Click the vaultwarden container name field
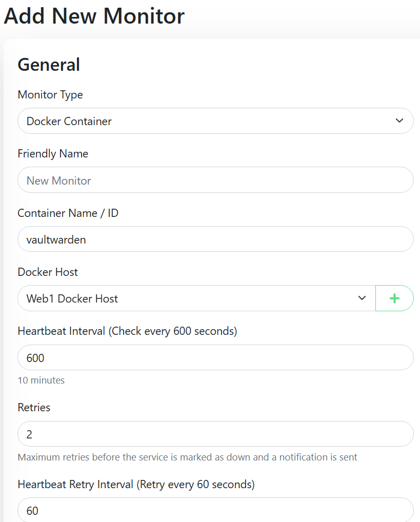 [215, 239]
